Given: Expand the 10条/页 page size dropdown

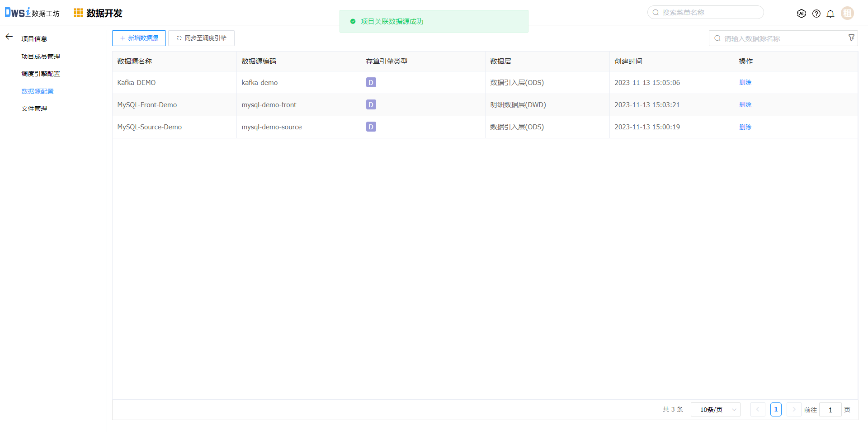Looking at the screenshot, I should coord(715,410).
